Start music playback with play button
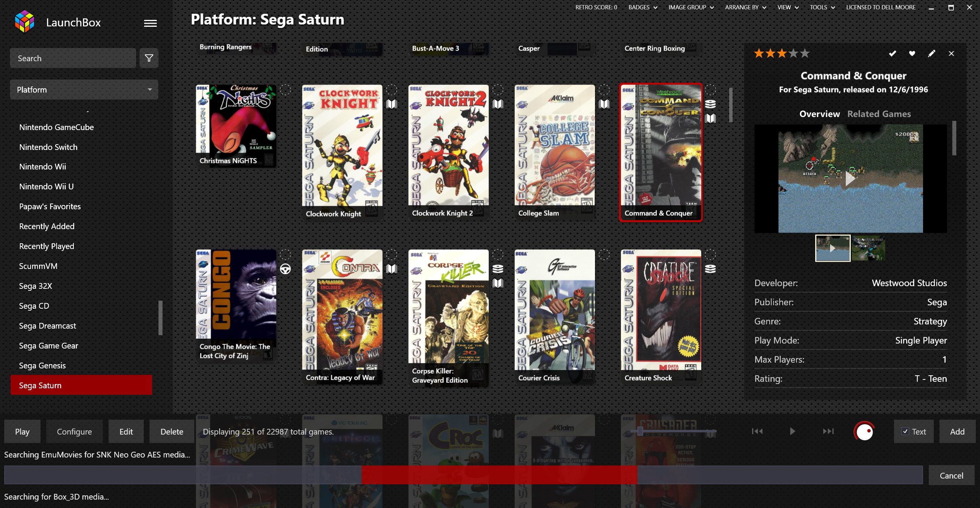Viewport: 980px width, 508px height. 793,431
